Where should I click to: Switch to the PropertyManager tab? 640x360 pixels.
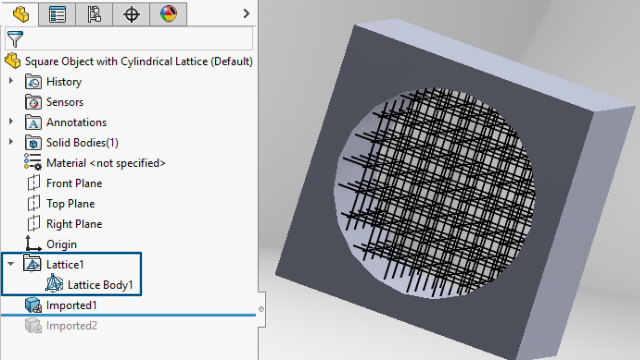point(57,14)
